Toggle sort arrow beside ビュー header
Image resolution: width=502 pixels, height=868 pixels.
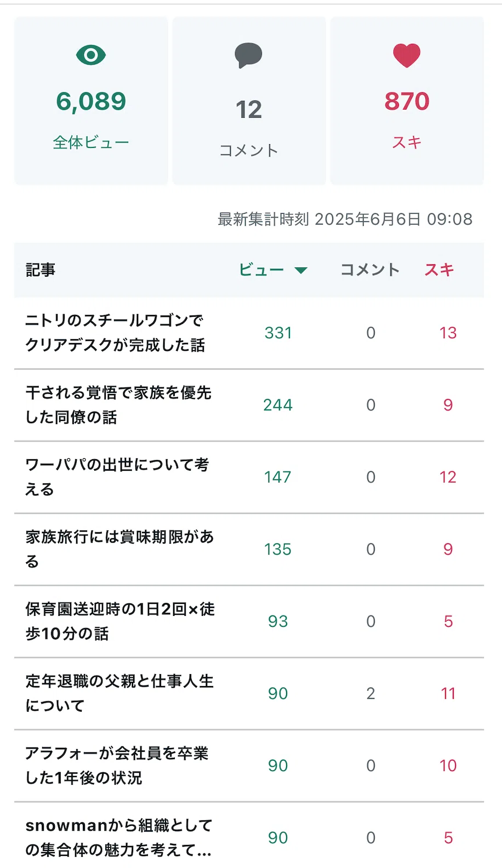point(301,270)
